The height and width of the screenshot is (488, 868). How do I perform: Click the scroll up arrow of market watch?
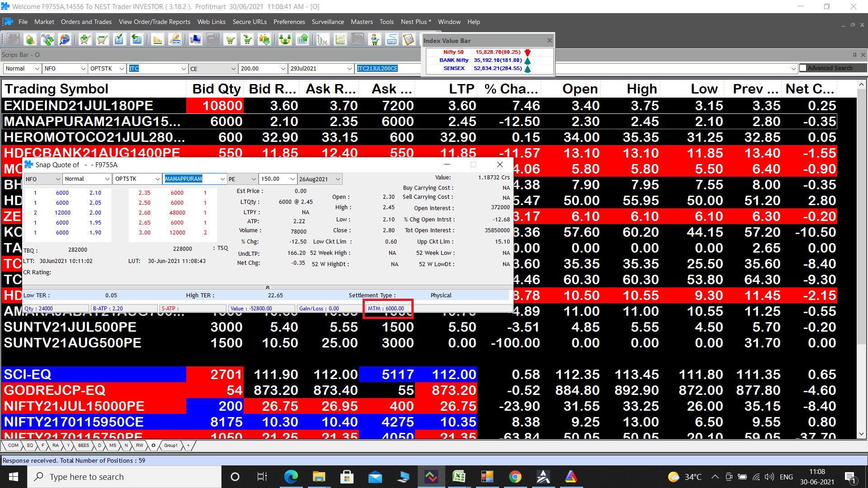click(861, 84)
